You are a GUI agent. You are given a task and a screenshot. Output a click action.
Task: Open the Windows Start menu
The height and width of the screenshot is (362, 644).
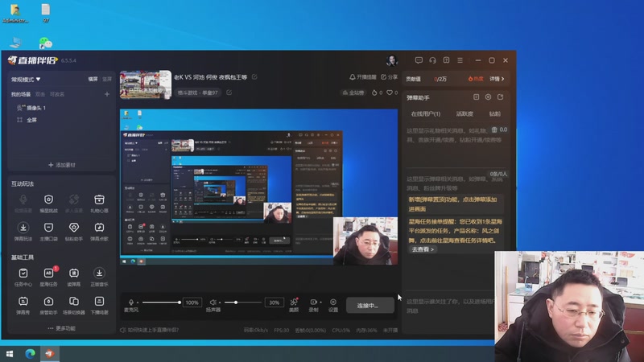pos(10,354)
